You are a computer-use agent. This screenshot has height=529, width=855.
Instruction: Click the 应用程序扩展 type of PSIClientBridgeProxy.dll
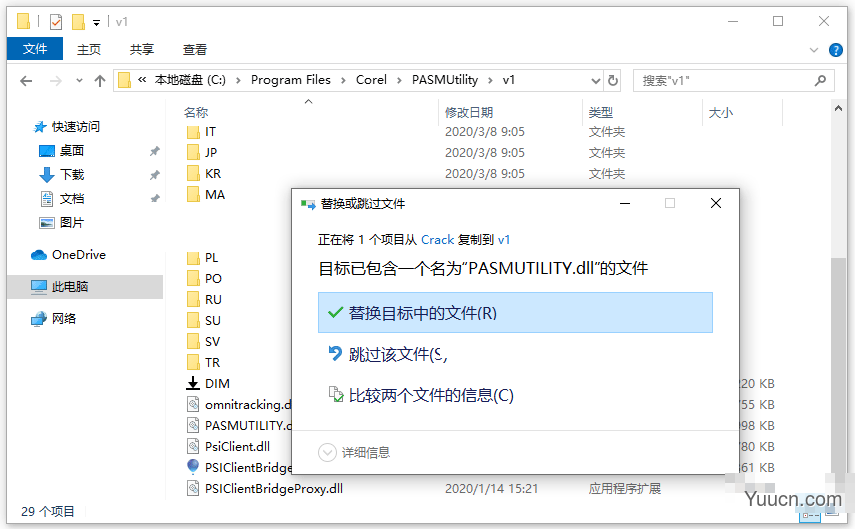click(x=625, y=489)
